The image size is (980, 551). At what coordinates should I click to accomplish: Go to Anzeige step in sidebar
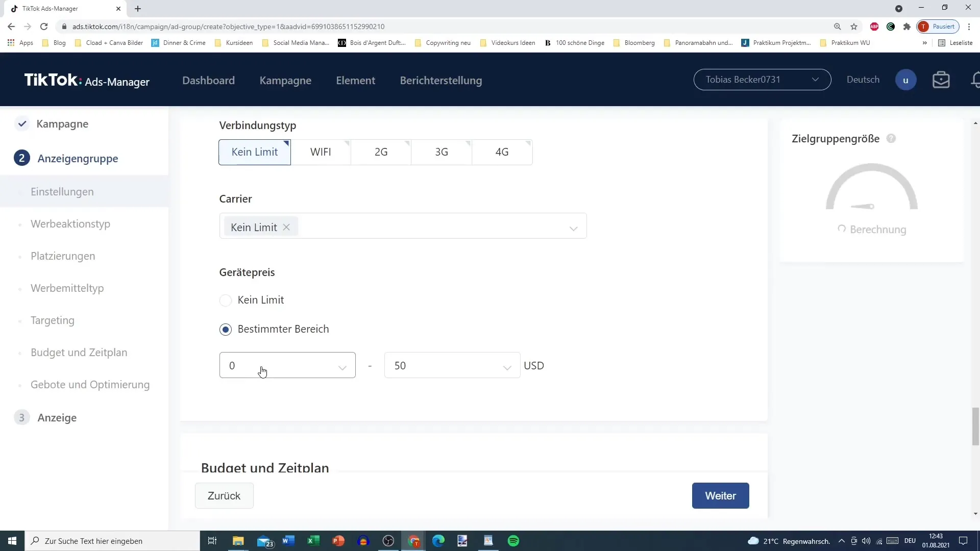tap(57, 418)
